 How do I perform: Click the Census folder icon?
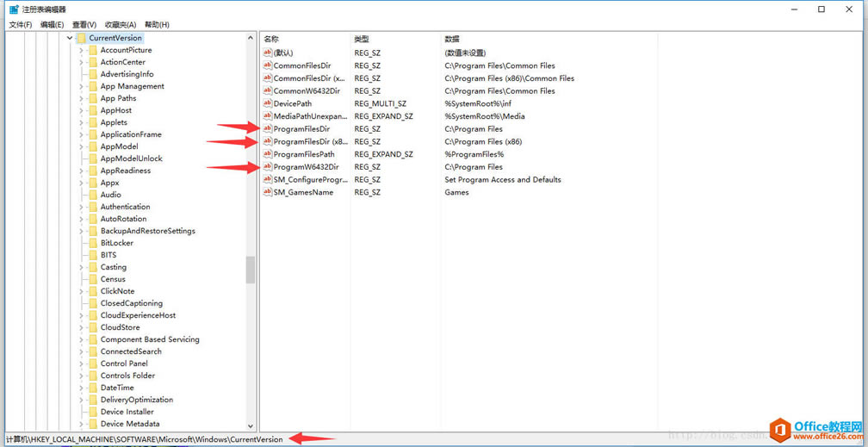pyautogui.click(x=92, y=279)
